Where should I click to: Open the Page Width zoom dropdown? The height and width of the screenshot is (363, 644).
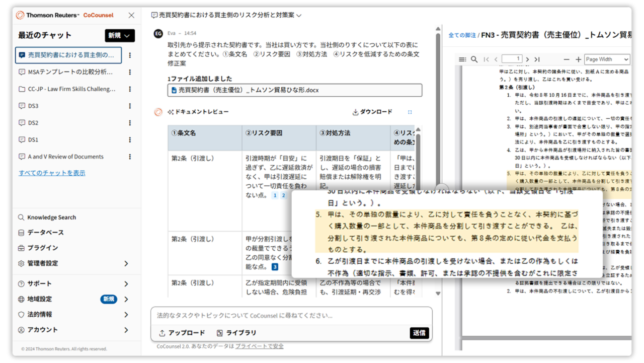[607, 59]
